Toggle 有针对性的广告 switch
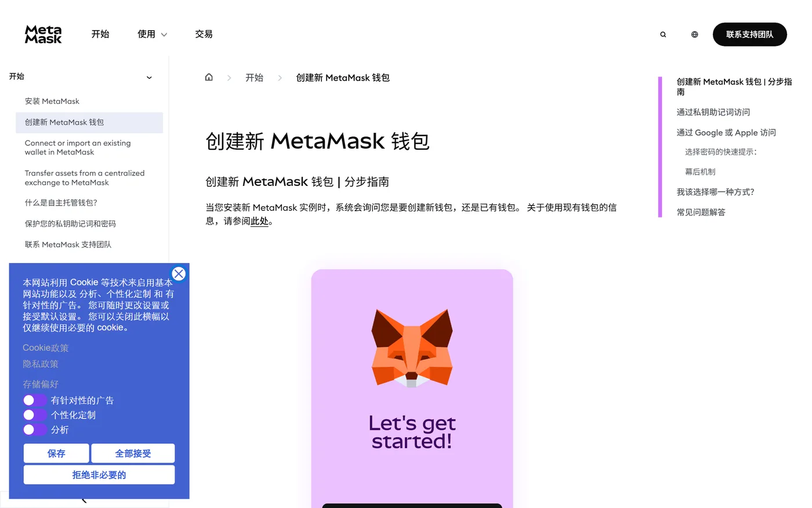The image size is (812, 508). click(35, 400)
